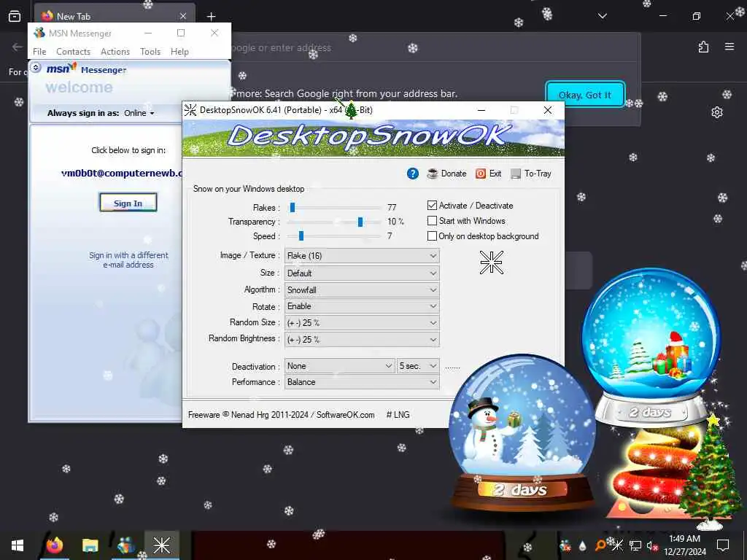Click the vm0b0t account email link
Image resolution: width=747 pixels, height=560 pixels.
tap(122, 173)
